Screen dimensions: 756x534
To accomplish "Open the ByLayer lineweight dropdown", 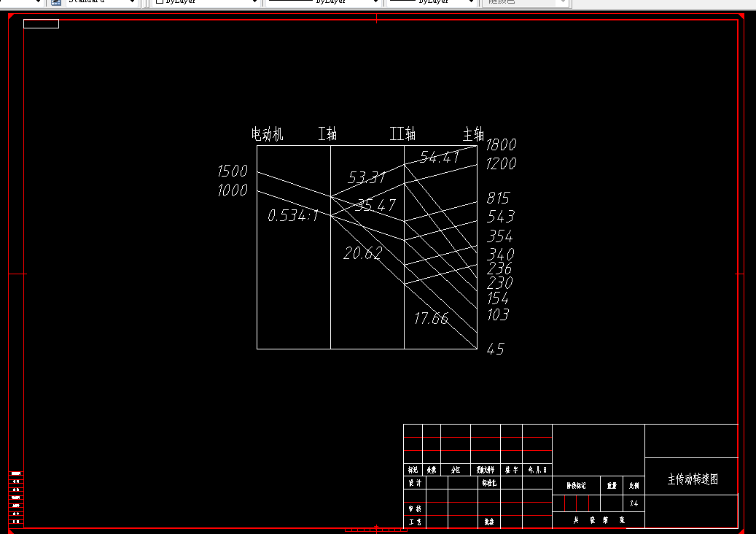I will pyautogui.click(x=432, y=2).
